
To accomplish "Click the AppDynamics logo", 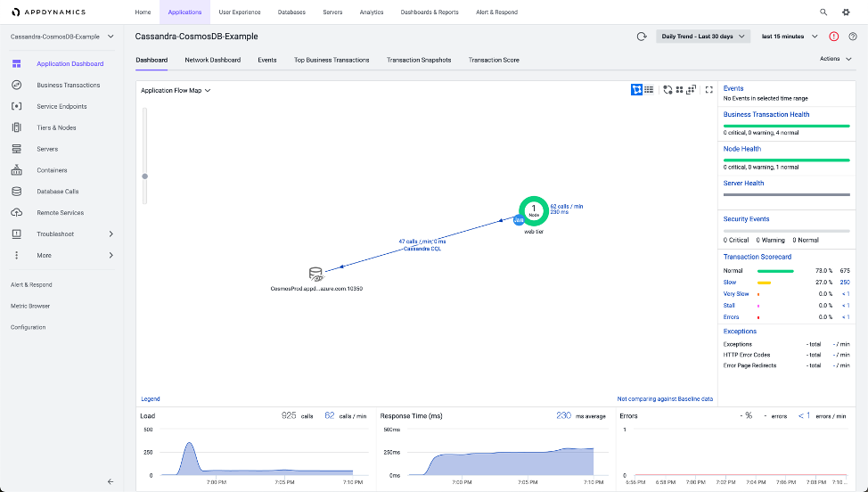I will 48,12.
